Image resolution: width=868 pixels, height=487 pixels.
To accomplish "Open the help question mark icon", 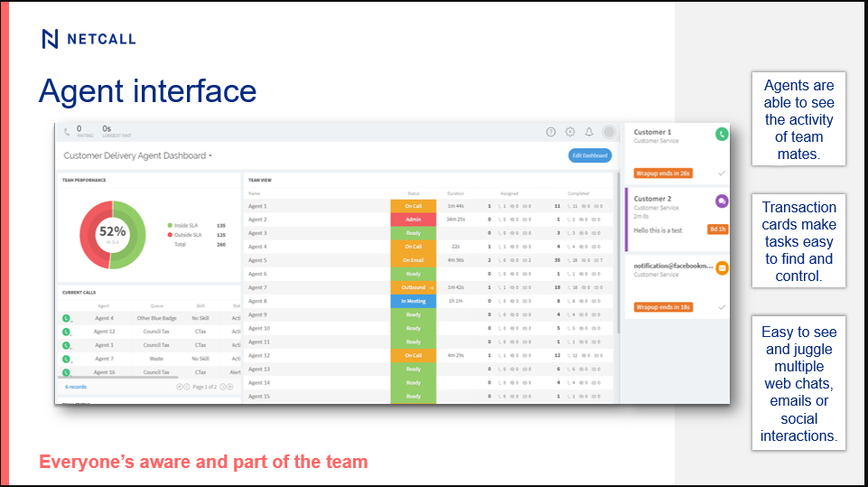I will [551, 132].
